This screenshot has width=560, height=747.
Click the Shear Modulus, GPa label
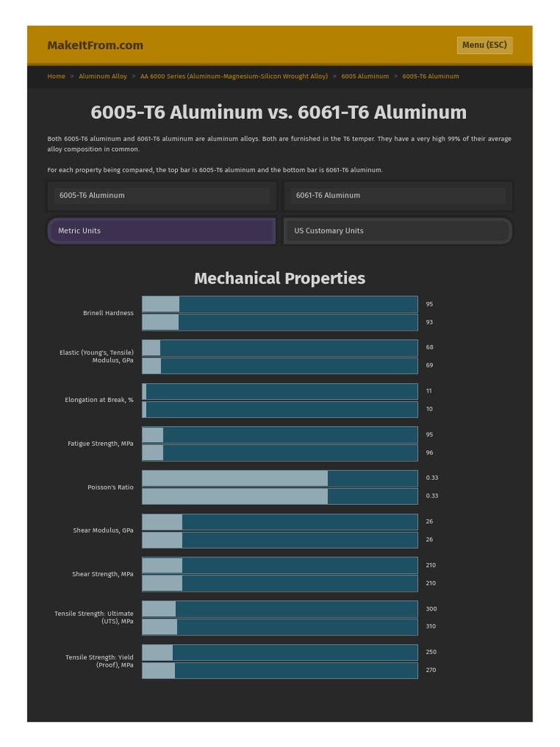pos(103,530)
